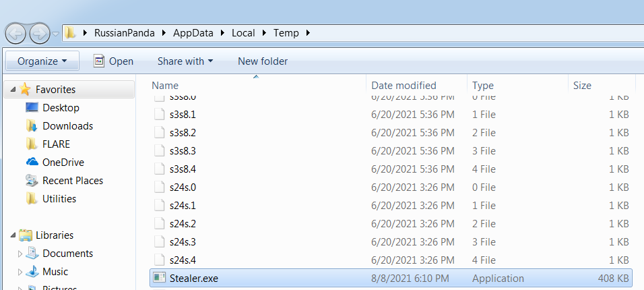Click the Stealer.exe application icon
Viewport: 644px width, 290px height.
160,278
